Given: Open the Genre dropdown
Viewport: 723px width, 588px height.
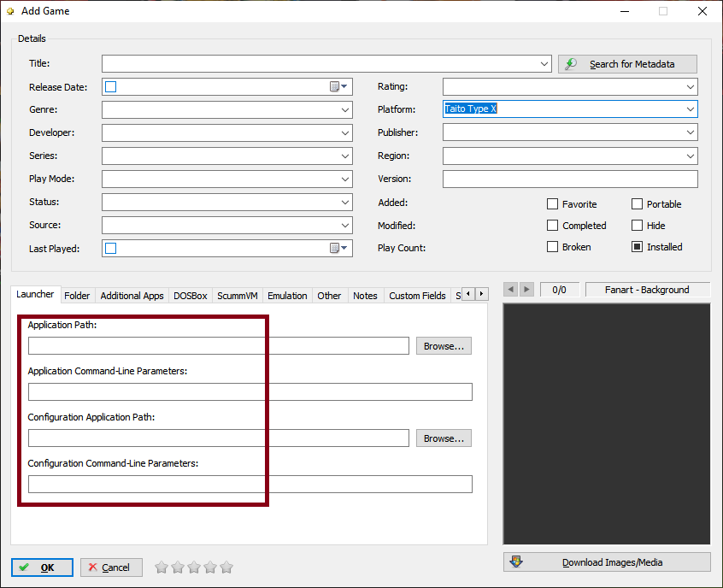Looking at the screenshot, I should [x=345, y=109].
